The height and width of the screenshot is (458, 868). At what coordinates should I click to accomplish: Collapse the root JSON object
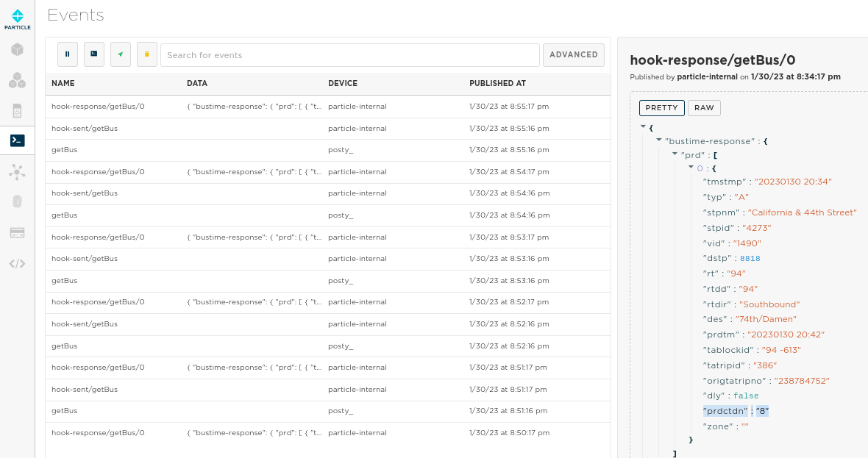coord(643,126)
